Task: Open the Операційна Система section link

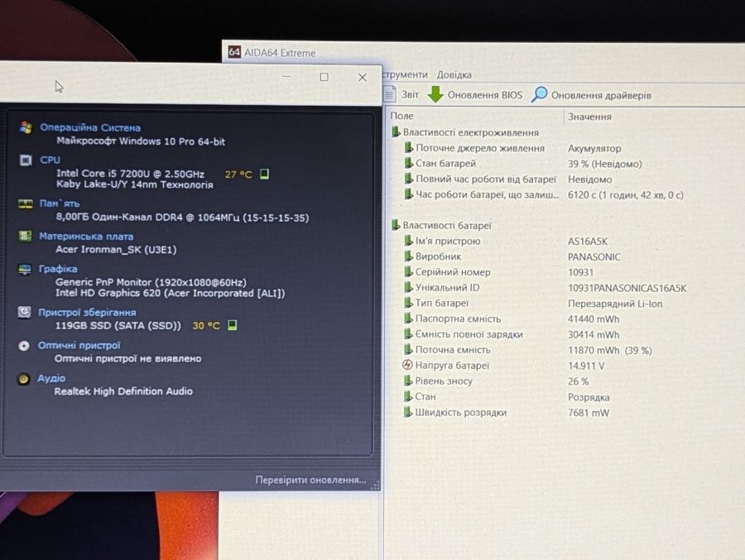Action: [x=90, y=127]
